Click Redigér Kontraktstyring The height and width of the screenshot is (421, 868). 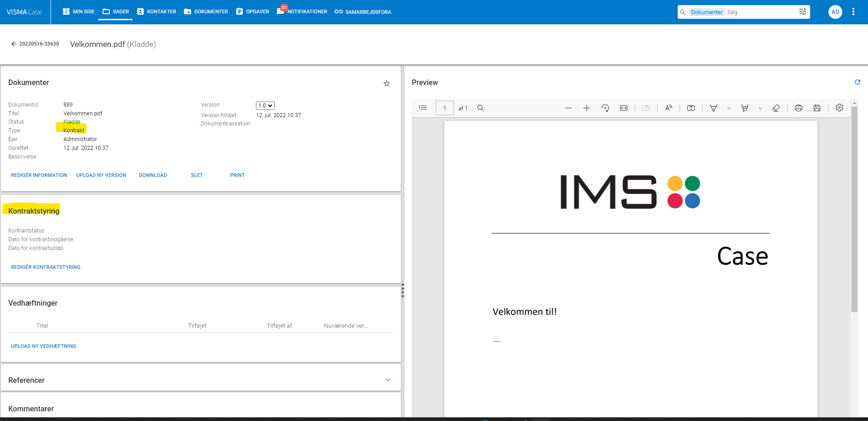[46, 267]
